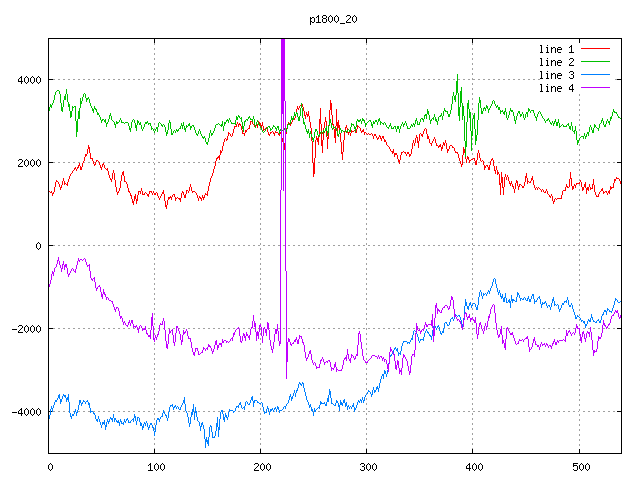Click the y-axis label -4000
640x480 pixels.
(x=27, y=412)
